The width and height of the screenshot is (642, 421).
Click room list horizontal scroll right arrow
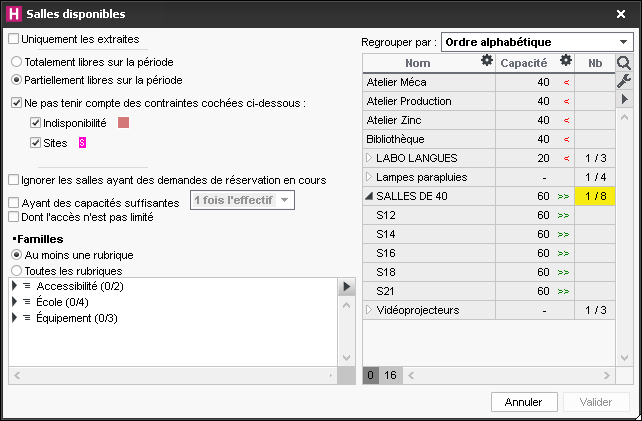pyautogui.click(x=606, y=376)
